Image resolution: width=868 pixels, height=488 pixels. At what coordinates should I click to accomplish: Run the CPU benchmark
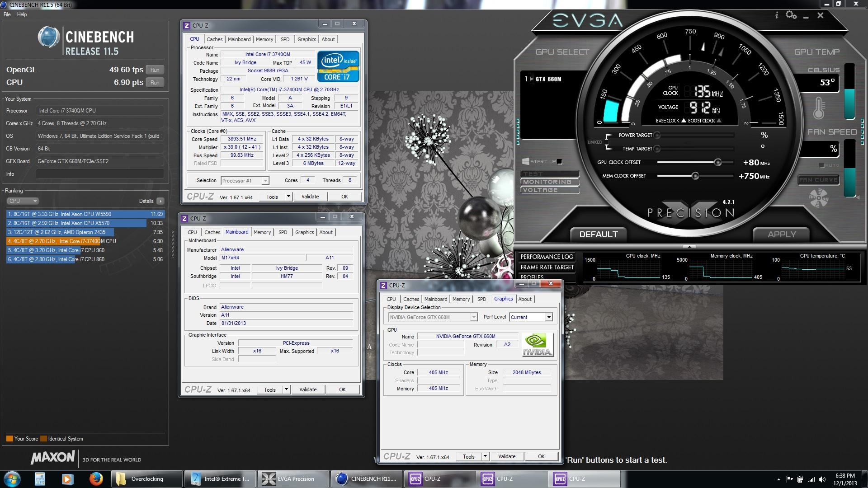[x=155, y=83]
